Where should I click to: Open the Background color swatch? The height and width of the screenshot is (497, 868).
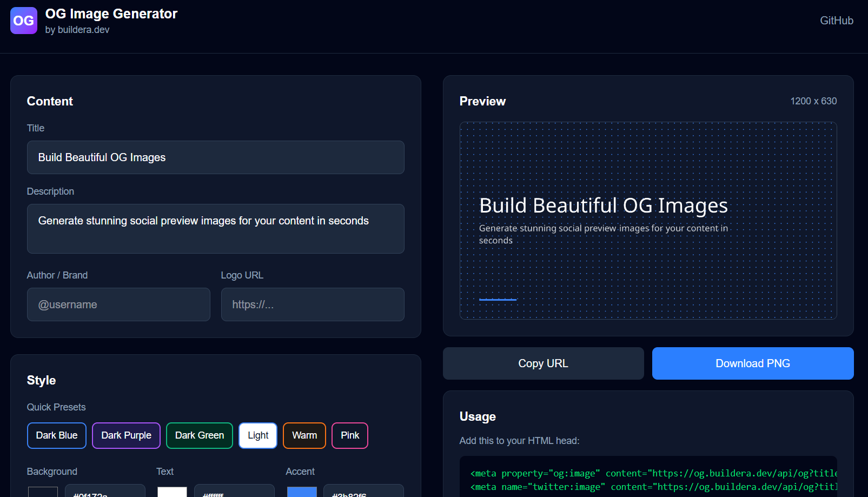[x=43, y=492]
